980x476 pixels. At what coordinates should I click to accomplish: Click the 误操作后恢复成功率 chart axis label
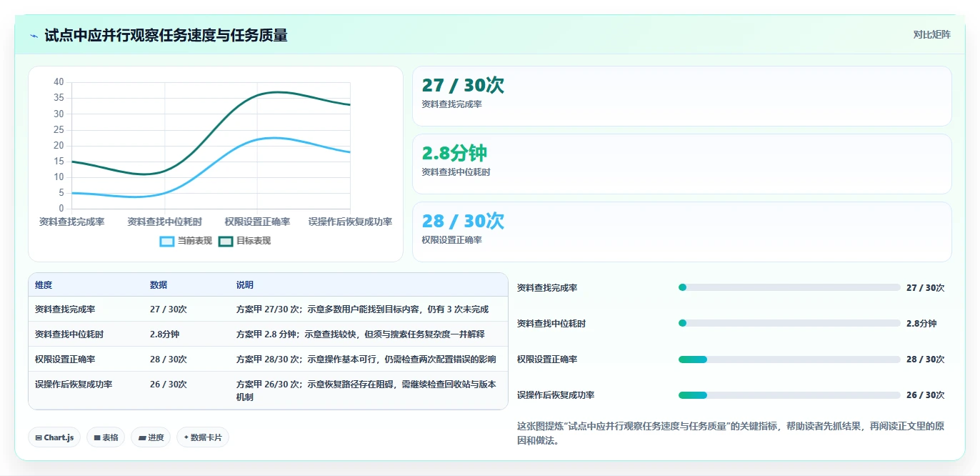point(350,222)
